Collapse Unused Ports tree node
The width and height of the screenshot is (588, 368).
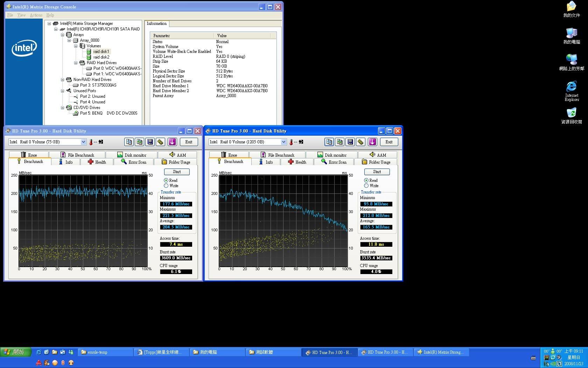coord(62,91)
